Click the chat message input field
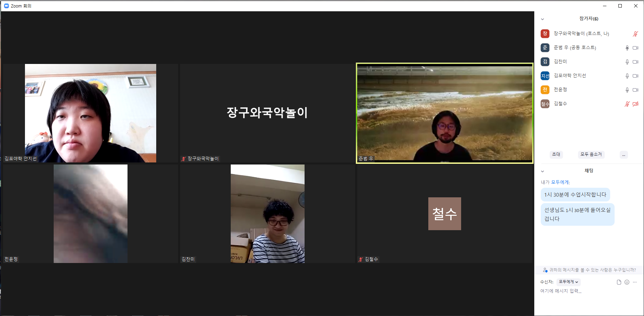This screenshot has height=316, width=644. 588,291
